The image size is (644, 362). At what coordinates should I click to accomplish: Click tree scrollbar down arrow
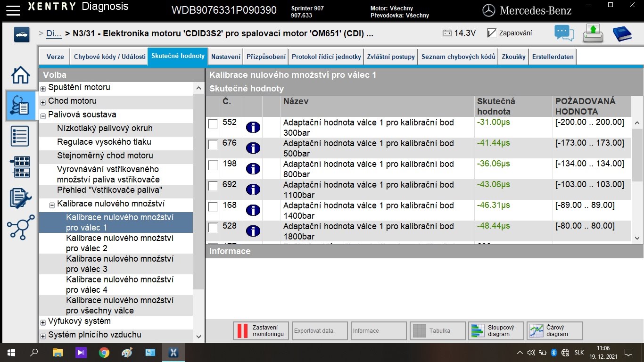[198, 337]
